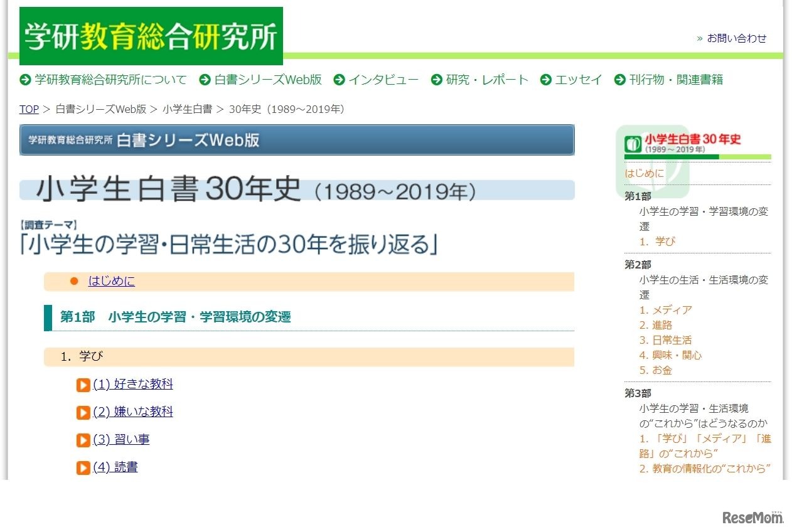Open the はじめに link in the main content
Screen dimensions: 792x532
[x=112, y=281]
